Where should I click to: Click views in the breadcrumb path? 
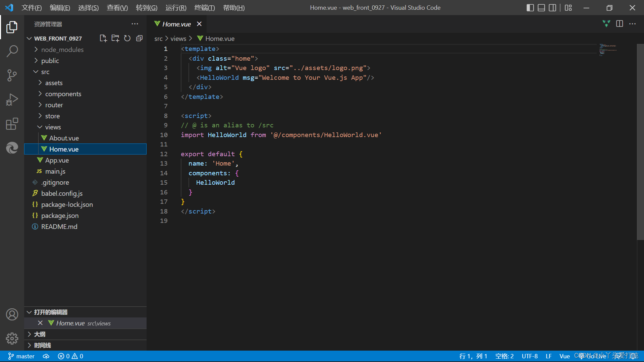178,39
